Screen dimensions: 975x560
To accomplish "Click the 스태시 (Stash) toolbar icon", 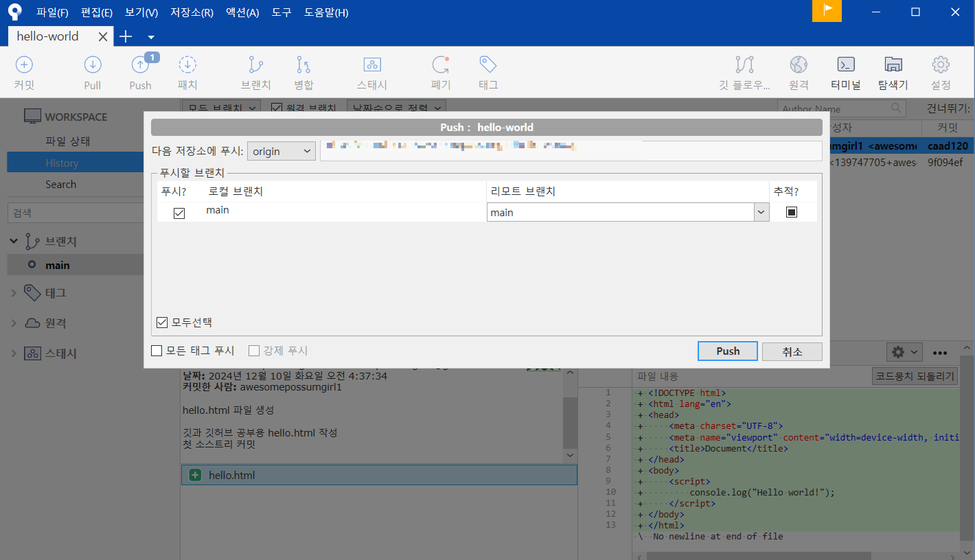I will [372, 65].
